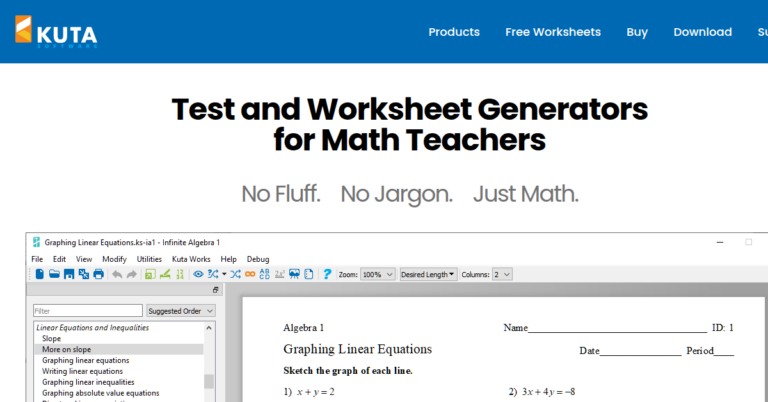The image size is (768, 402).
Task: Click the save disk icon in toolbar
Action: pyautogui.click(x=69, y=274)
